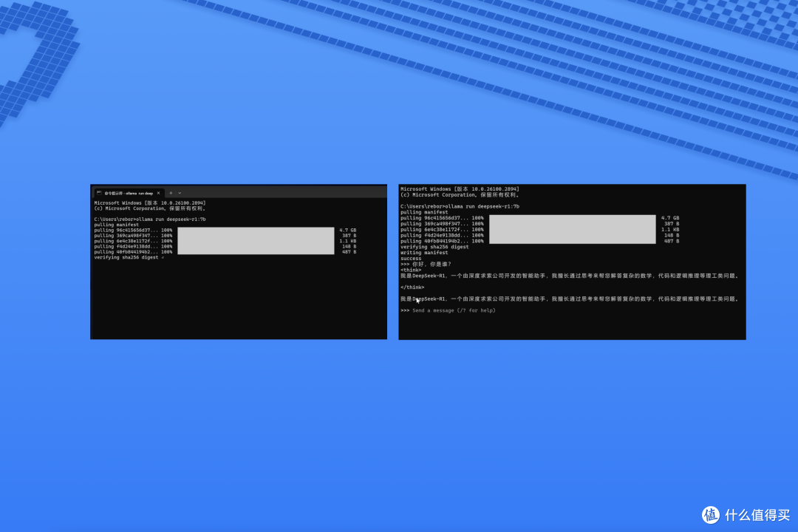
Task: Click 'pulling 369ca498f347' line in tabbed terminal
Action: pos(133,236)
